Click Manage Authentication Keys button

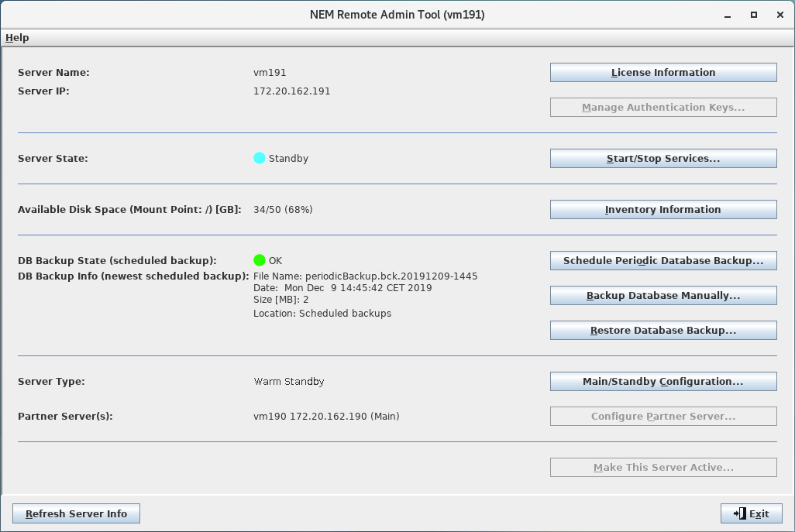point(663,107)
